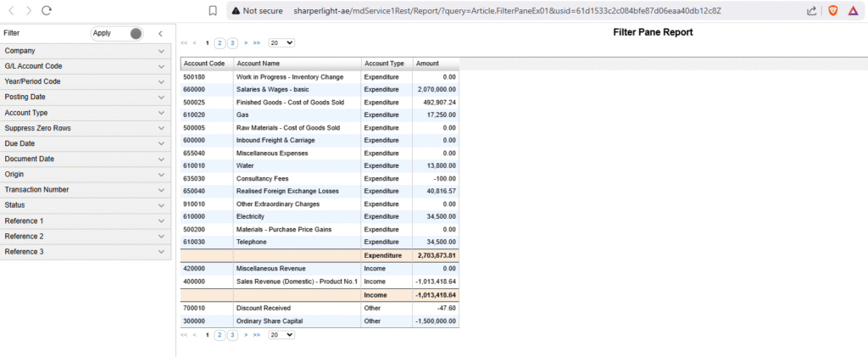Select Sales Revenue (Domestic) - Product No.1

[298, 282]
